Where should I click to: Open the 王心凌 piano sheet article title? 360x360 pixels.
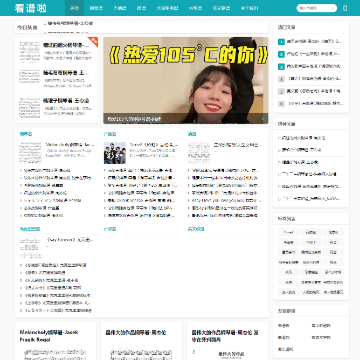point(66,100)
